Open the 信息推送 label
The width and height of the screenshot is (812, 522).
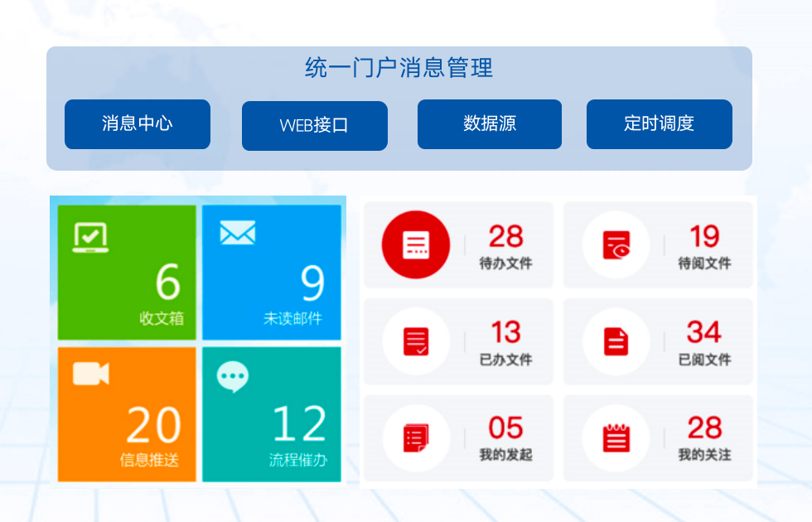coord(150,459)
